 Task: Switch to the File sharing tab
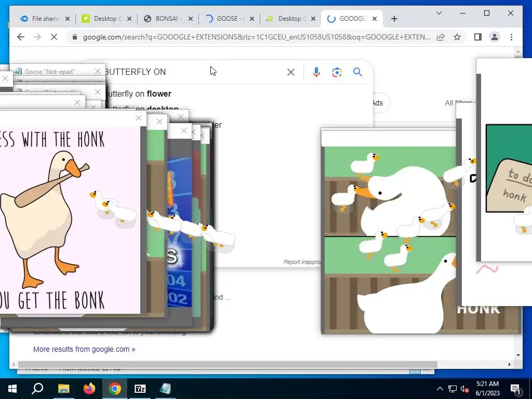(40, 19)
